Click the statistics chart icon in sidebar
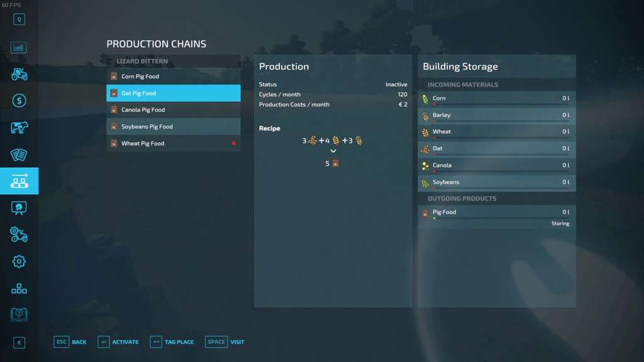This screenshot has height=362, width=644. point(19,47)
